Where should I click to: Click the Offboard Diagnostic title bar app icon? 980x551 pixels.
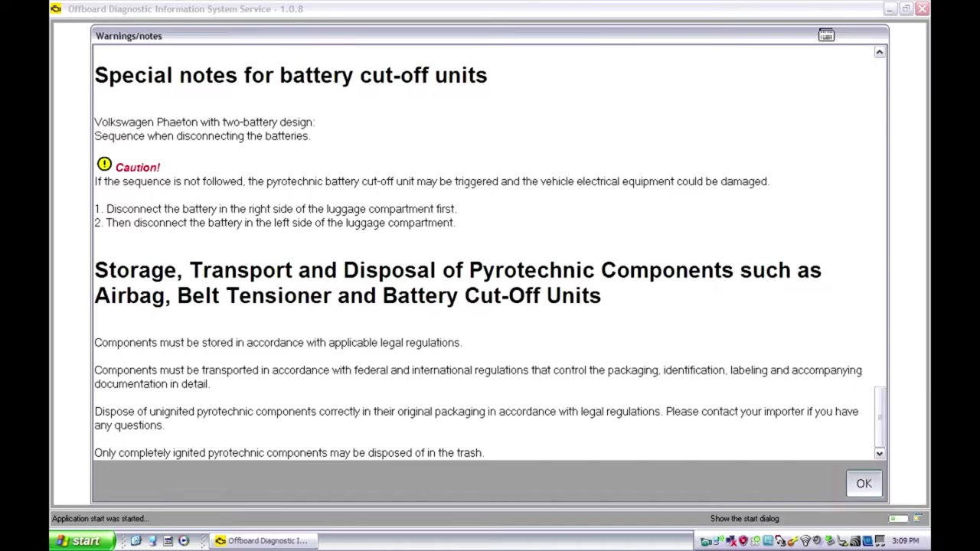pos(56,8)
